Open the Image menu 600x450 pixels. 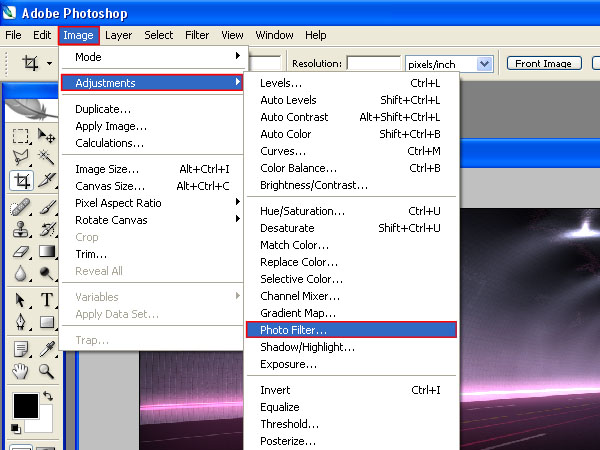pyautogui.click(x=78, y=36)
